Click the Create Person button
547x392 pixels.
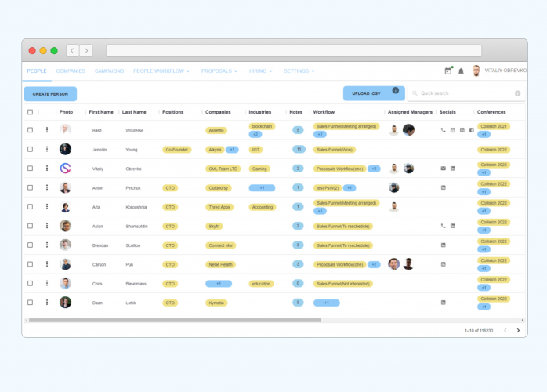pos(50,94)
